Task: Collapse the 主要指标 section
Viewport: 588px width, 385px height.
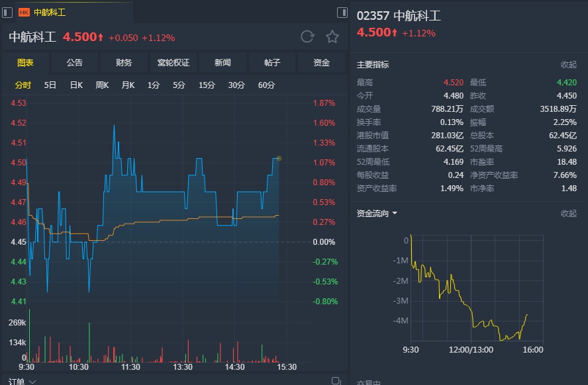Action: point(569,65)
